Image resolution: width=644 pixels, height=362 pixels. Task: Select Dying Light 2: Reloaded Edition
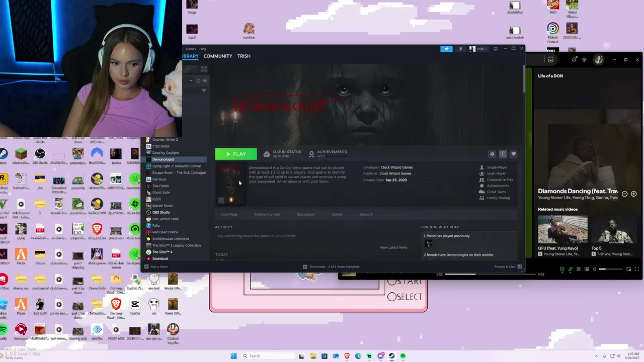pyautogui.click(x=175, y=166)
